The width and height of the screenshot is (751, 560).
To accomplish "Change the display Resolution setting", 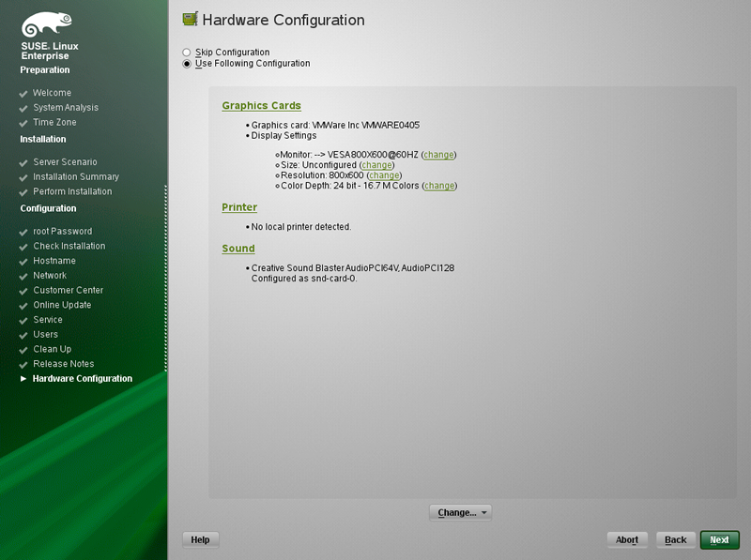I will [384, 175].
